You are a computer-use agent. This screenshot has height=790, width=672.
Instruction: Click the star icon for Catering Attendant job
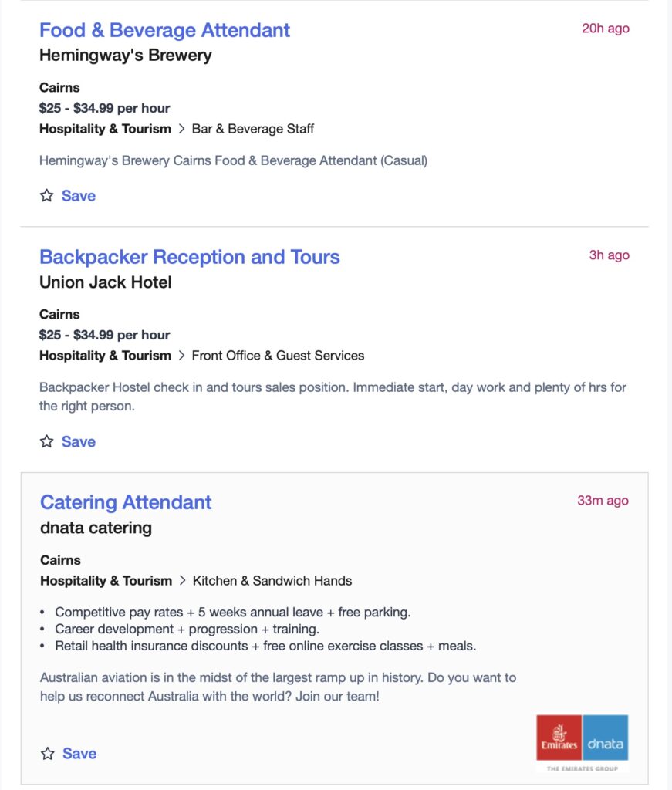(48, 753)
